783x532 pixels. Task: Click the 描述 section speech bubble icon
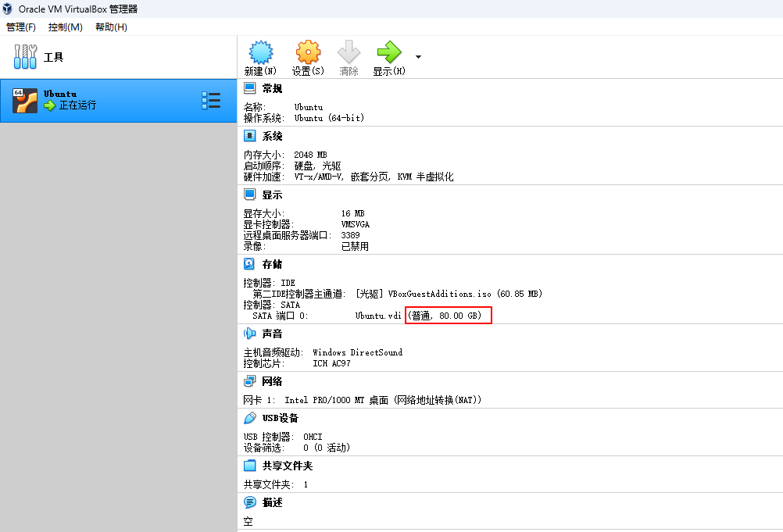(x=250, y=502)
